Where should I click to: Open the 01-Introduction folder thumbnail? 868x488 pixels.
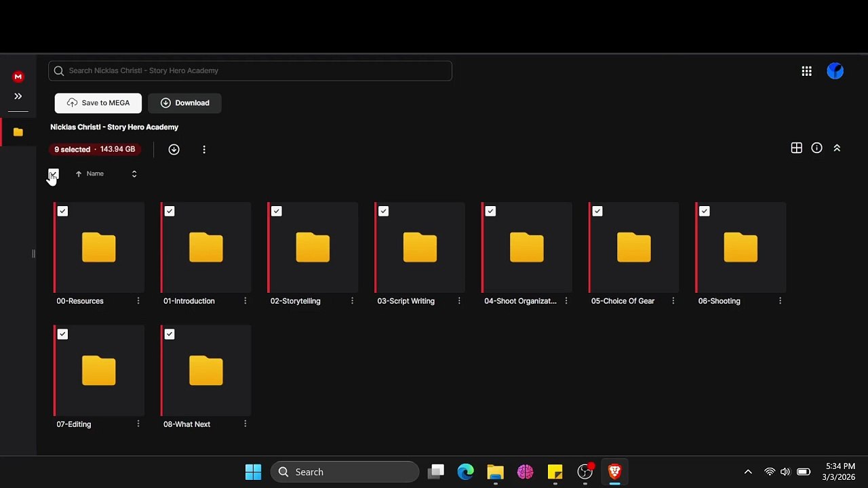pos(206,247)
